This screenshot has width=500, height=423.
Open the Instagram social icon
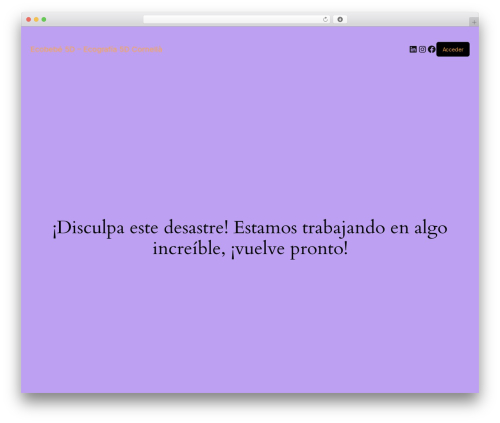422,49
